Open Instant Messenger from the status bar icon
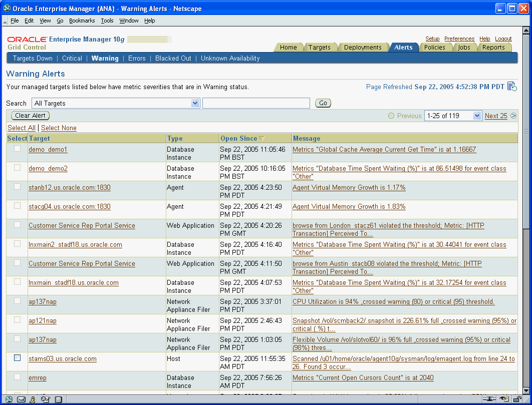 pos(32,399)
